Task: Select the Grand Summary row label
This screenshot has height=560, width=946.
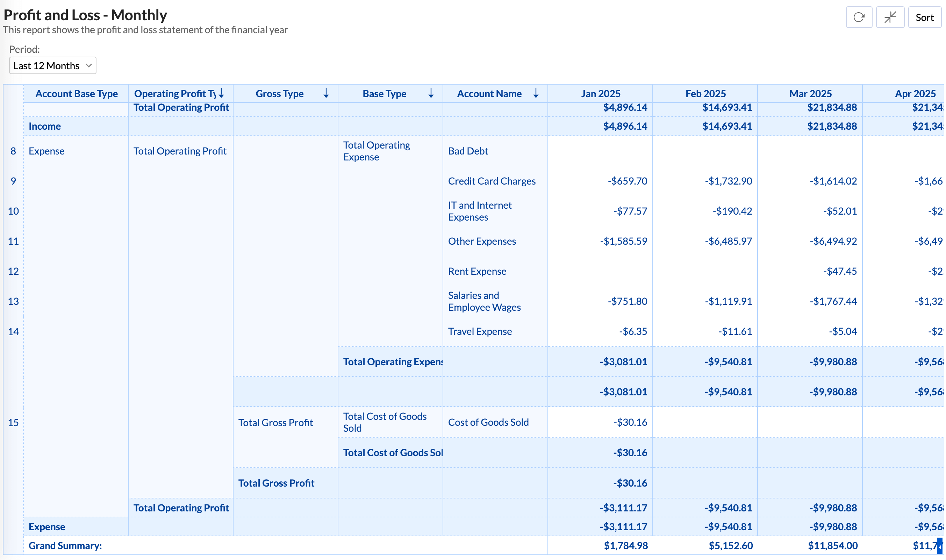Action: [65, 545]
